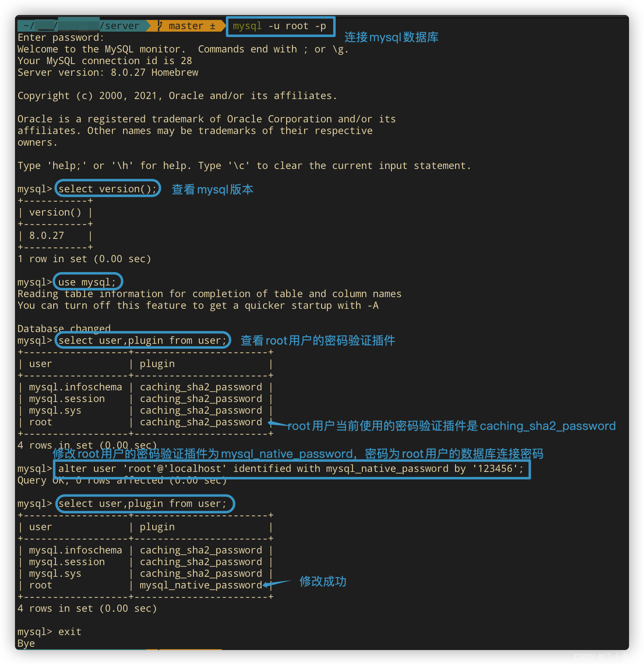Screen dimensions: 644x665
Task: Click the git branch icon before 'master'
Action: [160, 26]
